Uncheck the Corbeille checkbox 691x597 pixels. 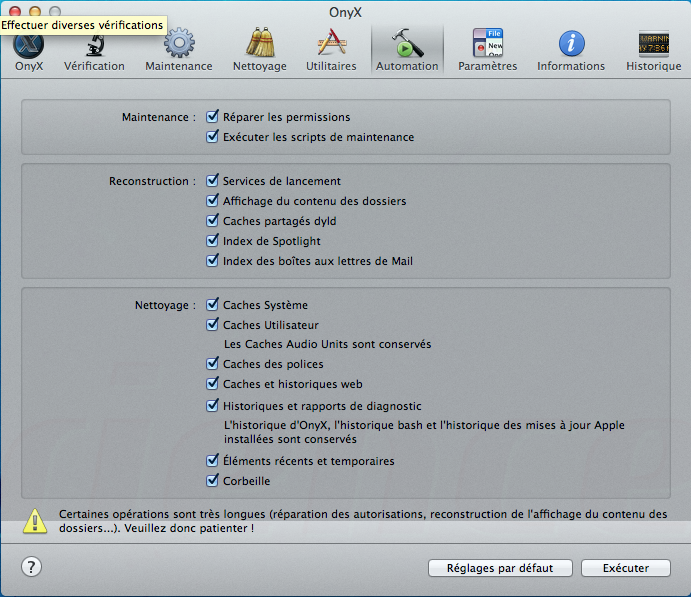pyautogui.click(x=212, y=480)
